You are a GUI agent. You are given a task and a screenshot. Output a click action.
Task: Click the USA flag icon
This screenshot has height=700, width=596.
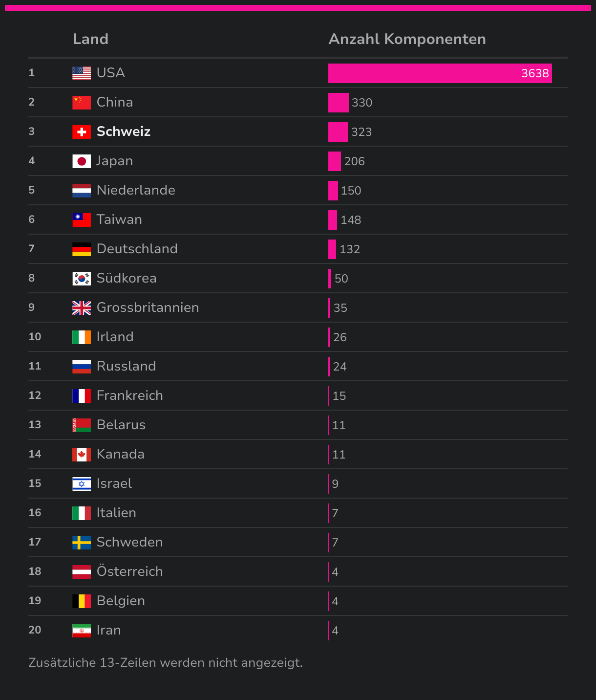(x=82, y=73)
